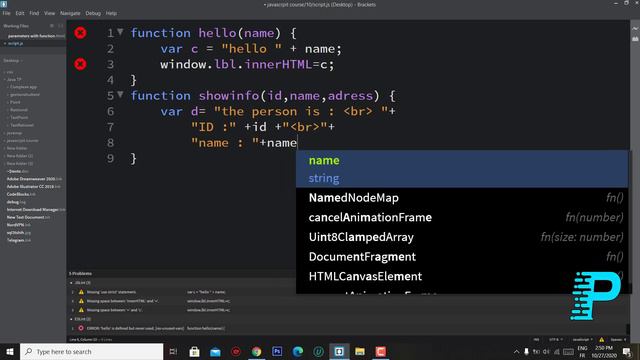This screenshot has height=360, width=640.
Task: Open Telegram shortcut in file tree
Action: point(18,240)
